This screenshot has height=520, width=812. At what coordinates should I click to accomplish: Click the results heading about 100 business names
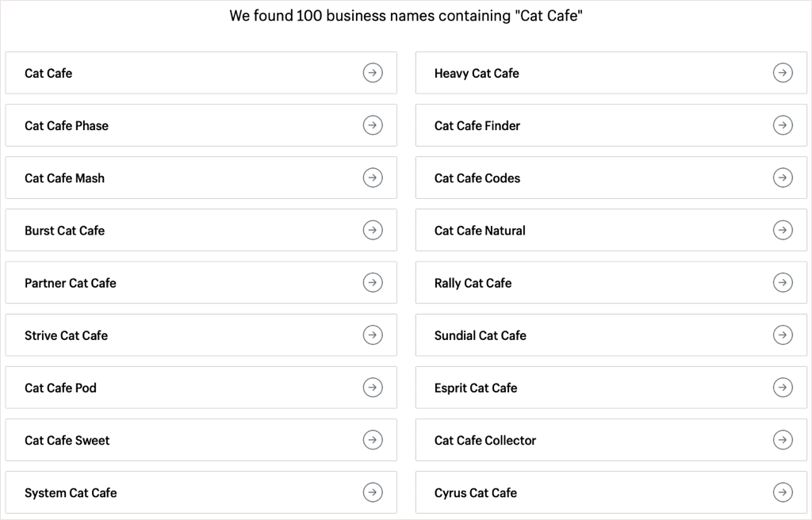406,16
